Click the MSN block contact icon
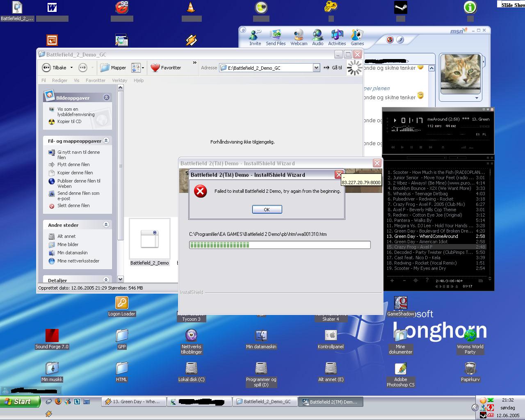 pos(390,39)
